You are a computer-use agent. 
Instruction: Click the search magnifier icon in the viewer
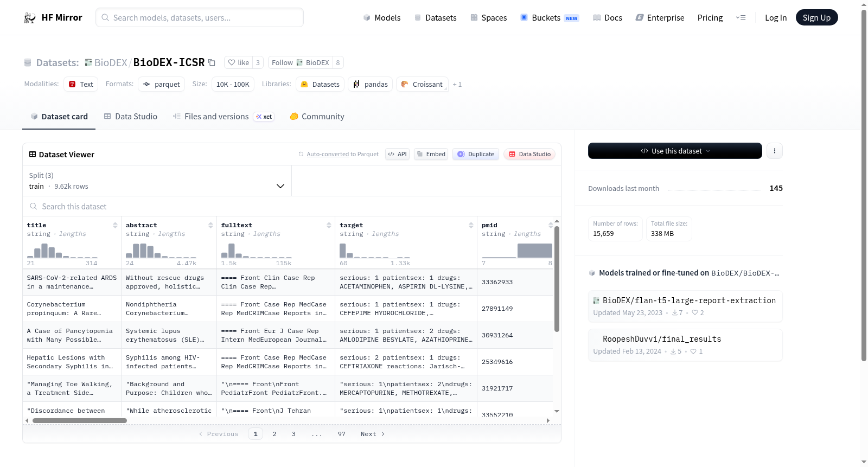pyautogui.click(x=34, y=207)
